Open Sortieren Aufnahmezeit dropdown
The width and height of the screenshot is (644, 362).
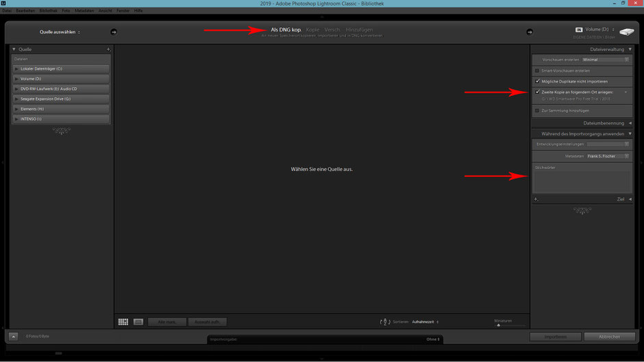(425, 322)
